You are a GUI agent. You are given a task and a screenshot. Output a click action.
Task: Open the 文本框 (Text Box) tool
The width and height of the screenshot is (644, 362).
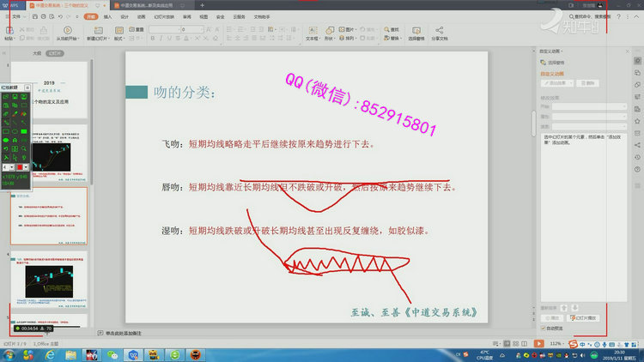tap(313, 35)
